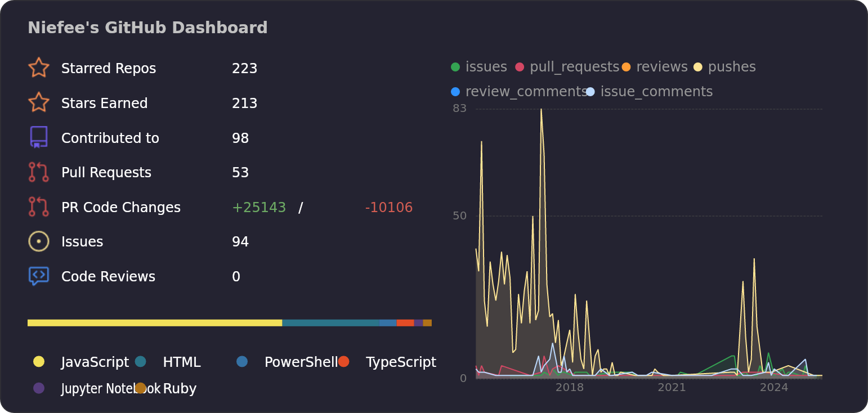Click the contributed value 98
The height and width of the screenshot is (413, 868).
pos(240,138)
